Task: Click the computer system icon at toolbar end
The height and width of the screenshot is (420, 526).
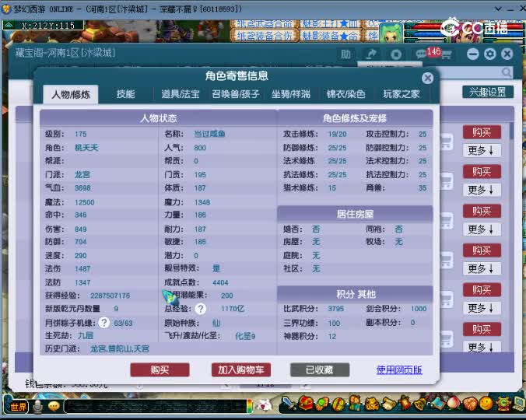Action: [x=519, y=404]
